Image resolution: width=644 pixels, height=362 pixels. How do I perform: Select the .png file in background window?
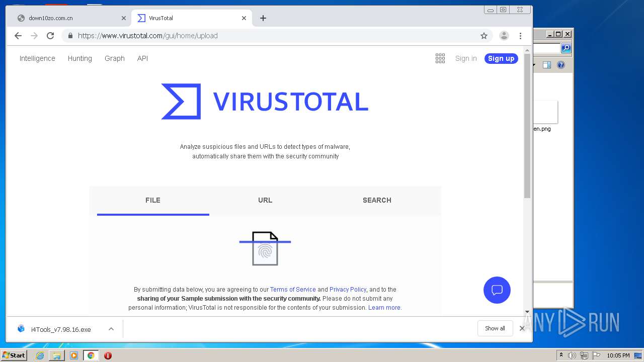point(544,117)
